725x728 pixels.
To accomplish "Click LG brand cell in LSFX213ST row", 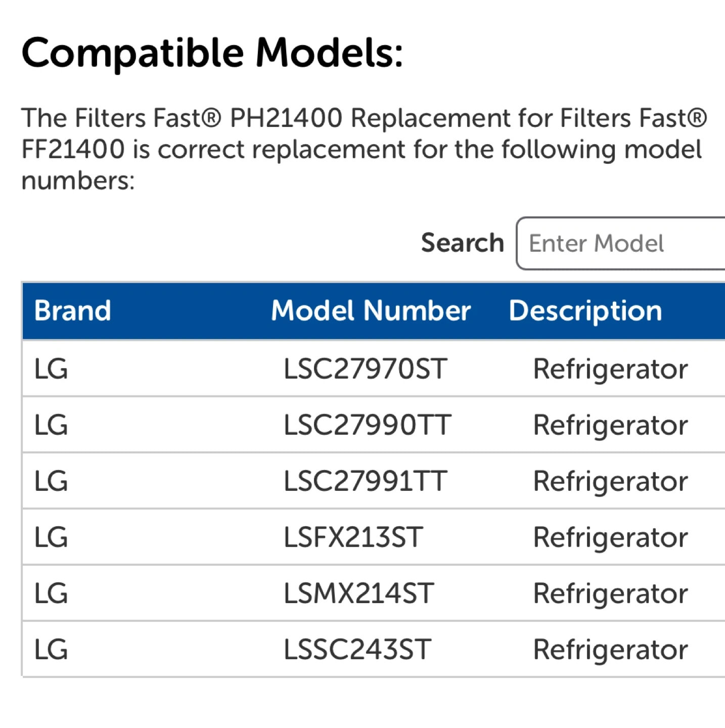I will (51, 537).
